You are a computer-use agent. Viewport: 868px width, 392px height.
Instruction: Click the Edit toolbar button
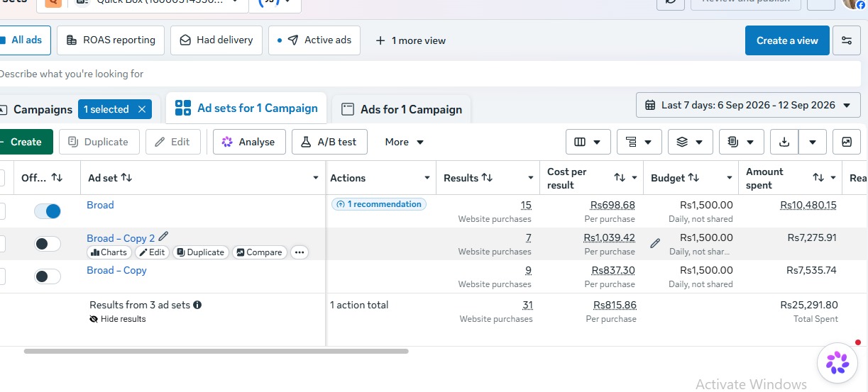pos(172,142)
